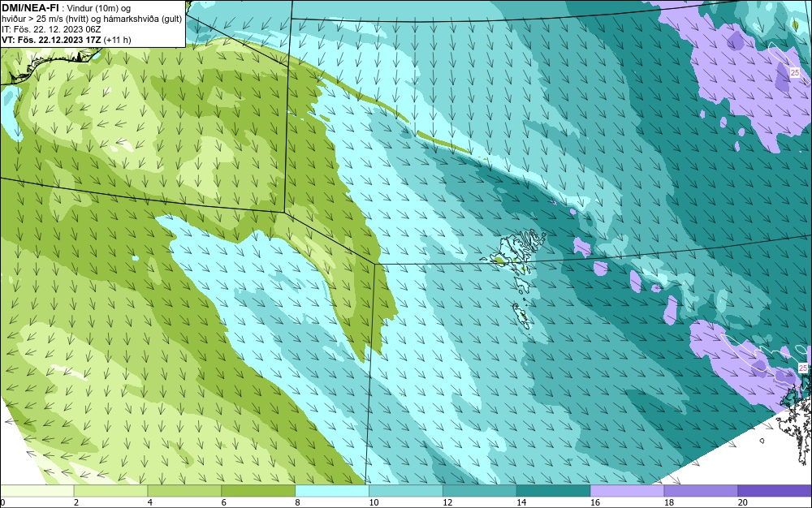Click the legend scale label "6"

(224, 502)
